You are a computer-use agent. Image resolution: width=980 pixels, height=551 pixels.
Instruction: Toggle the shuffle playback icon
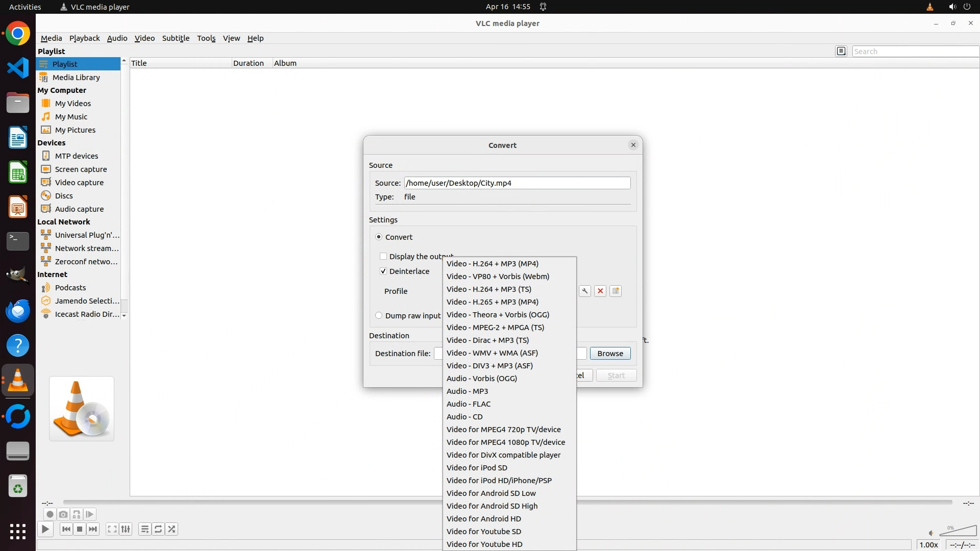point(171,529)
